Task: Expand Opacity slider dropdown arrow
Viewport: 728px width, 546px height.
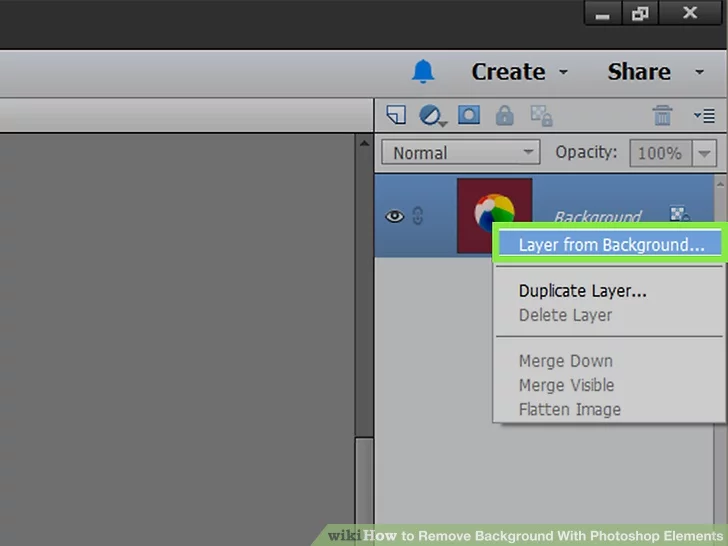Action: [x=704, y=153]
